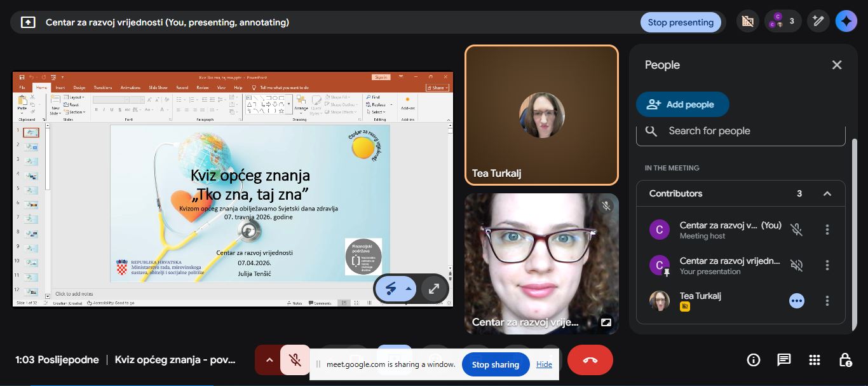Expand audio settings arrow beside microphone
The width and height of the screenshot is (868, 386).
coord(269,360)
